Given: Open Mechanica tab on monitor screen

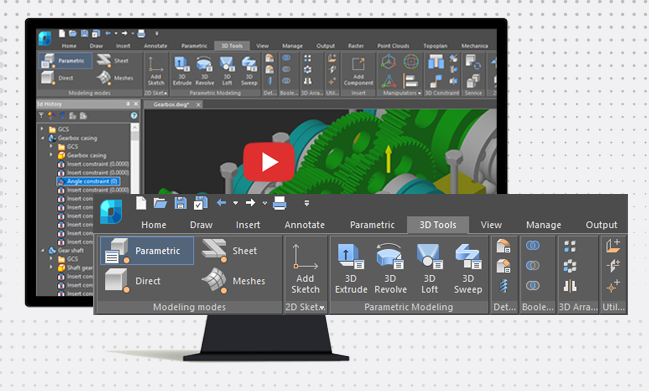Looking at the screenshot, I should click(474, 46).
